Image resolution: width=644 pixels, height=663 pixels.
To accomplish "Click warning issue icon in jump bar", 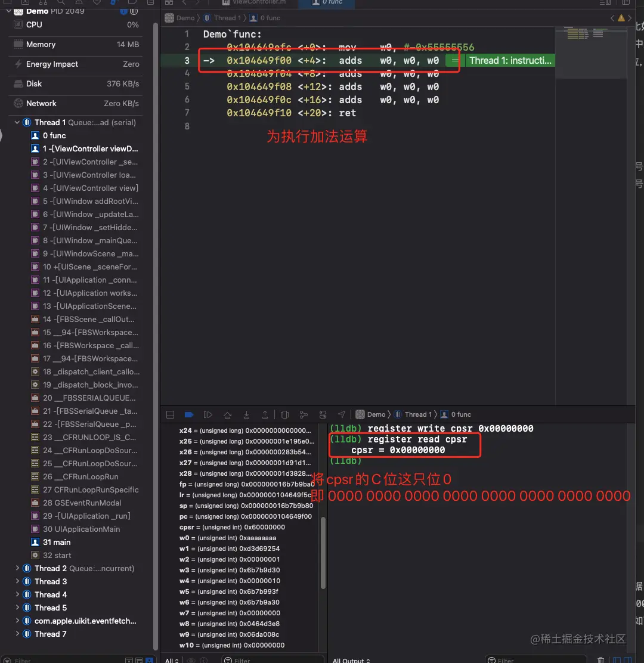I will 621,18.
